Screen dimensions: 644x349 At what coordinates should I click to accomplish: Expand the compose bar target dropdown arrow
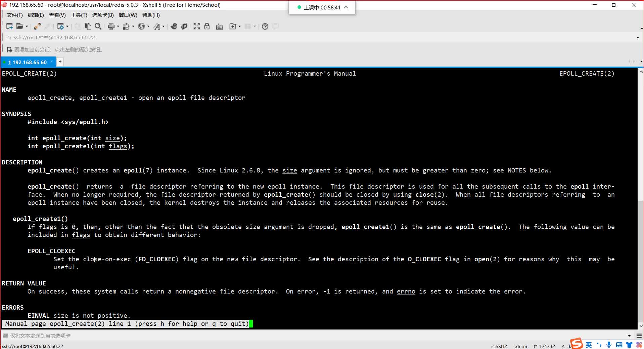click(x=629, y=336)
